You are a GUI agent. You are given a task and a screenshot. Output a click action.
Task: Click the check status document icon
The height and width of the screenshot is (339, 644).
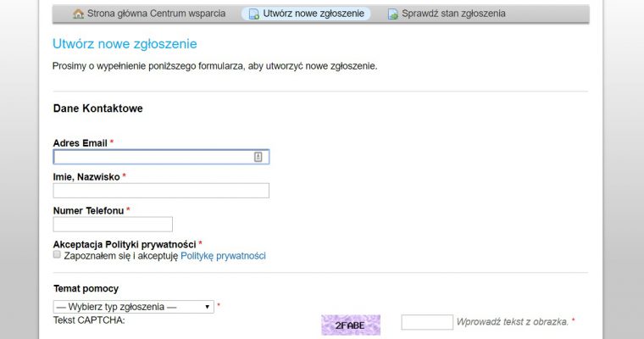pyautogui.click(x=393, y=14)
